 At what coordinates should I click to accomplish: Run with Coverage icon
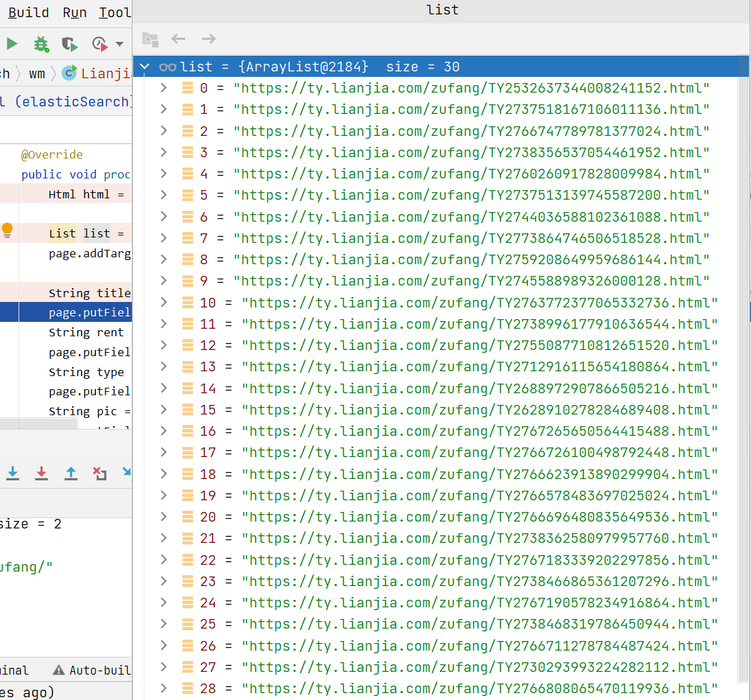point(69,44)
